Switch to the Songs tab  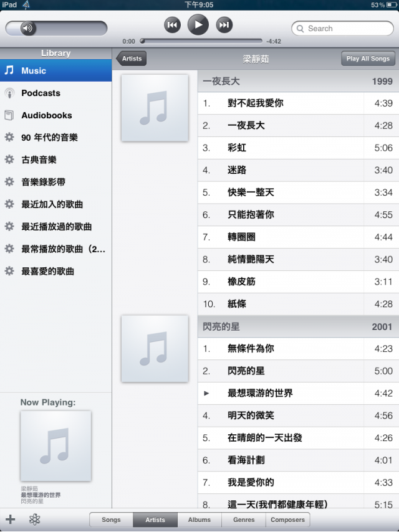(111, 520)
